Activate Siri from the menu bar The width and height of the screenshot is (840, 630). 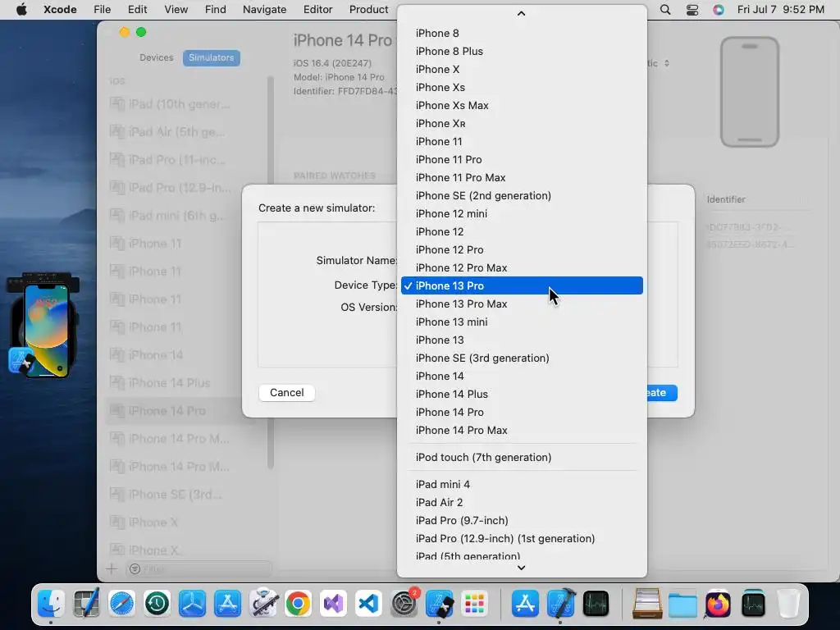tap(719, 10)
